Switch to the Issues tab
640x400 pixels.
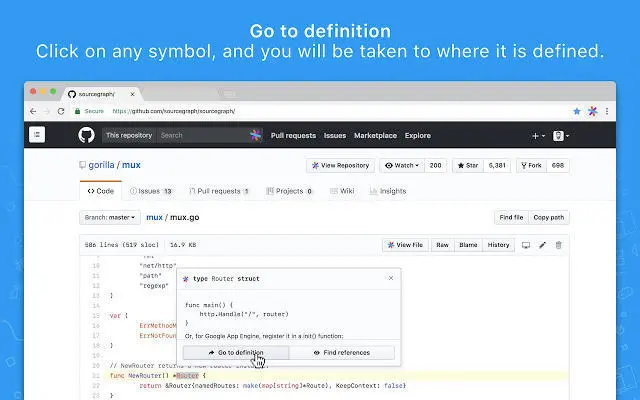(151, 191)
